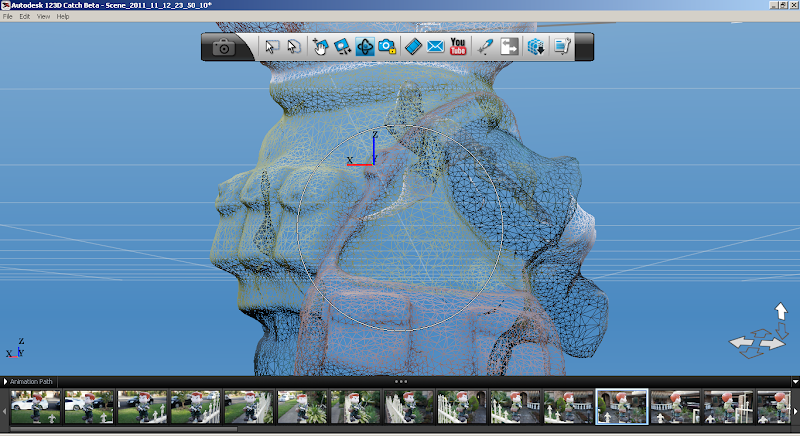Activate the pan hand tool
Viewport: 800px width, 436px height.
[x=320, y=47]
